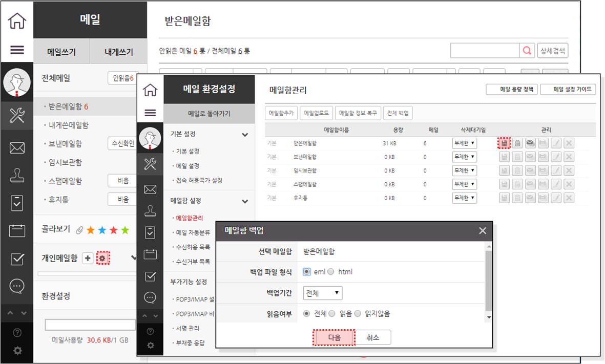
Task: Collapse the 기본 설정 section chevron
Action: (x=245, y=135)
